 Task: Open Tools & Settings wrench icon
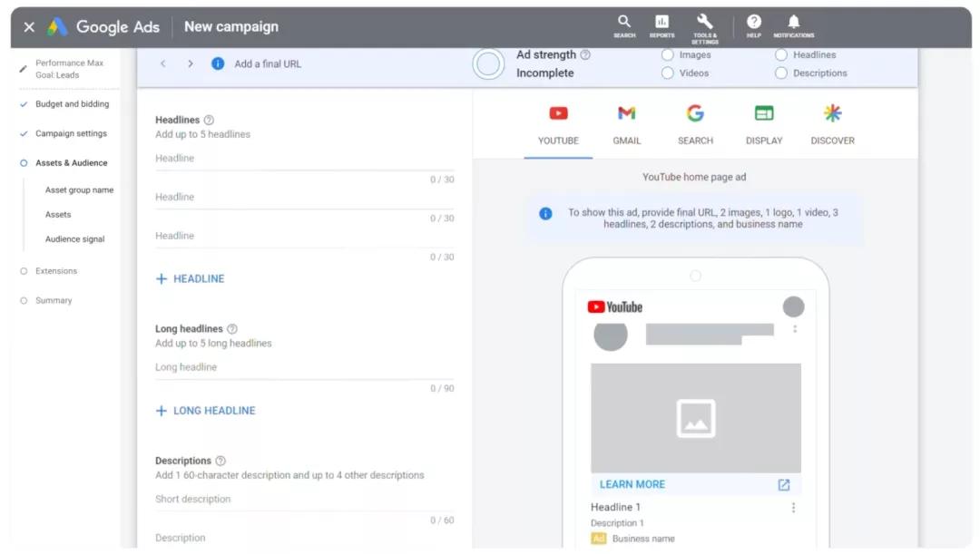pos(704,29)
